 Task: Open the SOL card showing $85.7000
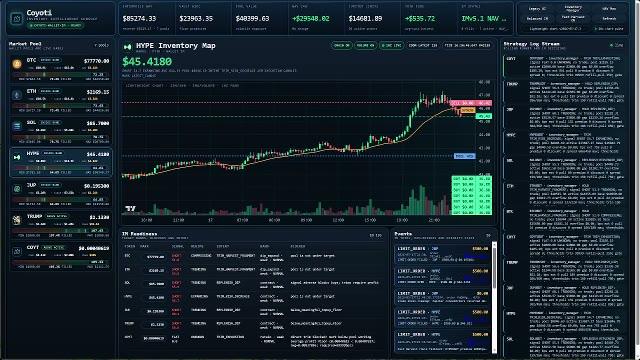61,131
